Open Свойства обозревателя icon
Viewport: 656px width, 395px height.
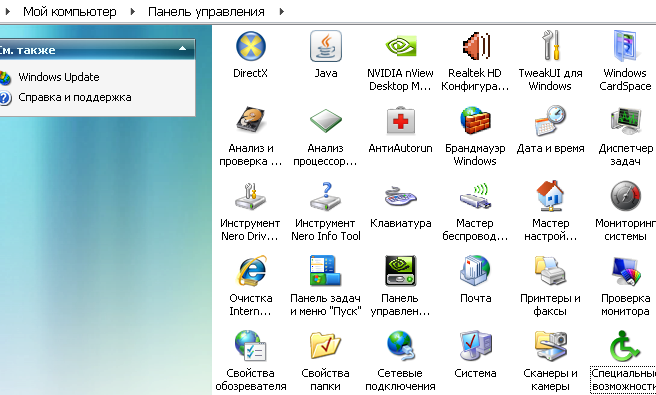click(251, 346)
